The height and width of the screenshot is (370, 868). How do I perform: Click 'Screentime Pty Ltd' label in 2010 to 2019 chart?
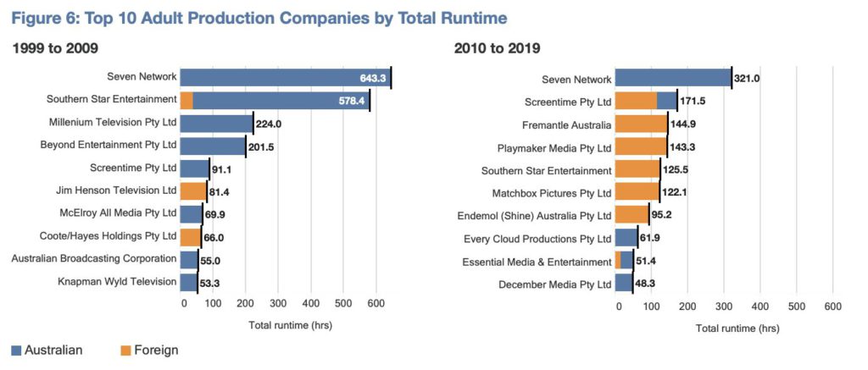568,102
